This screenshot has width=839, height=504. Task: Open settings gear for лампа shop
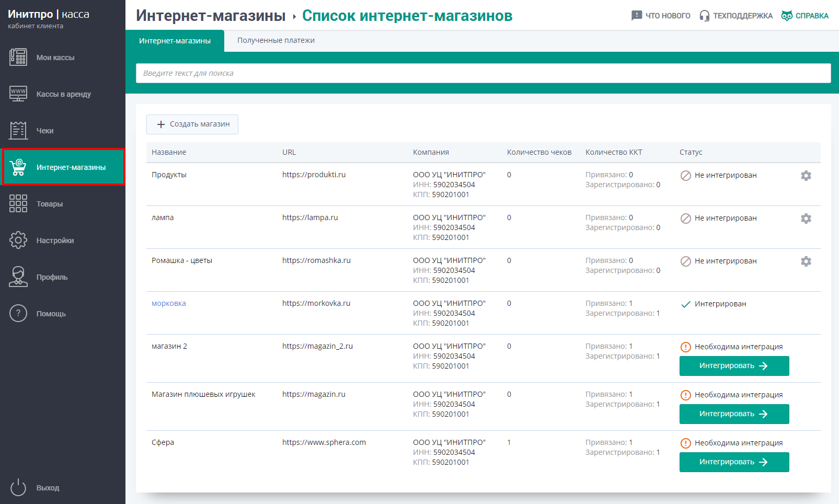(806, 219)
